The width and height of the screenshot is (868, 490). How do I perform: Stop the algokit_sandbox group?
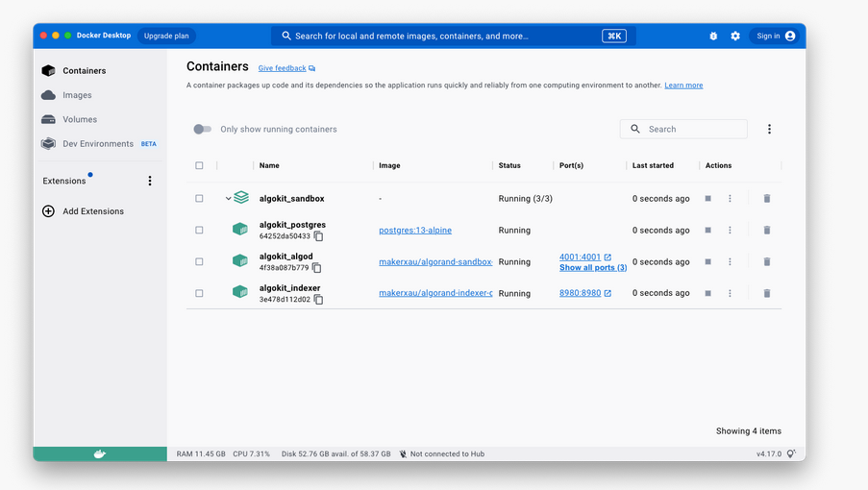point(708,199)
